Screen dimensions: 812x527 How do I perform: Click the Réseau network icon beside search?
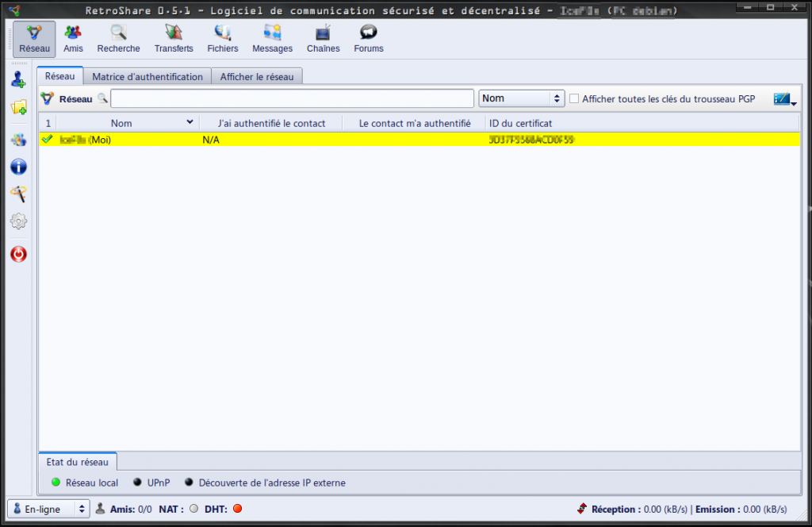(48, 98)
